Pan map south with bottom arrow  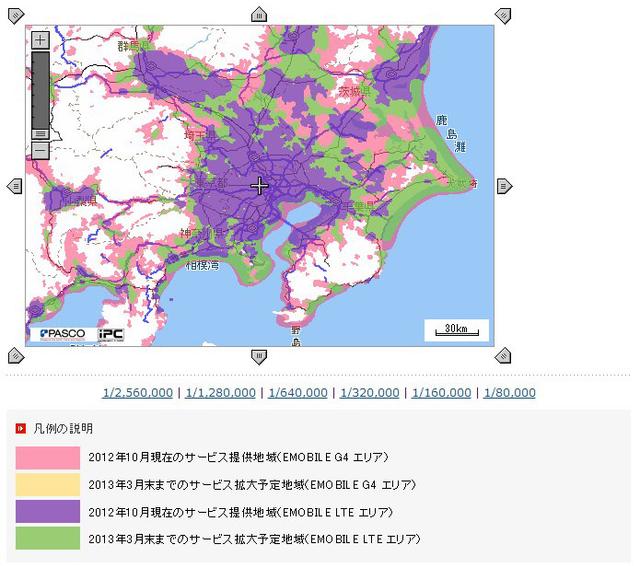259,357
